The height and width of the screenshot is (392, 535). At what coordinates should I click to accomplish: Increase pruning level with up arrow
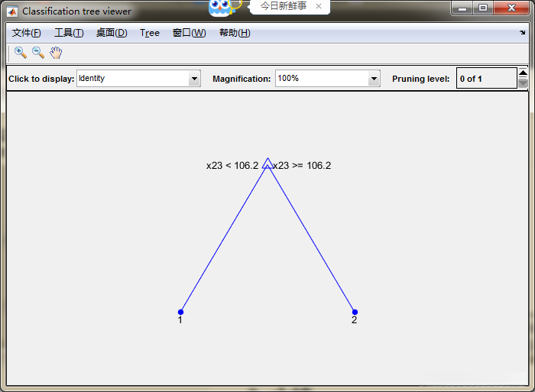523,73
